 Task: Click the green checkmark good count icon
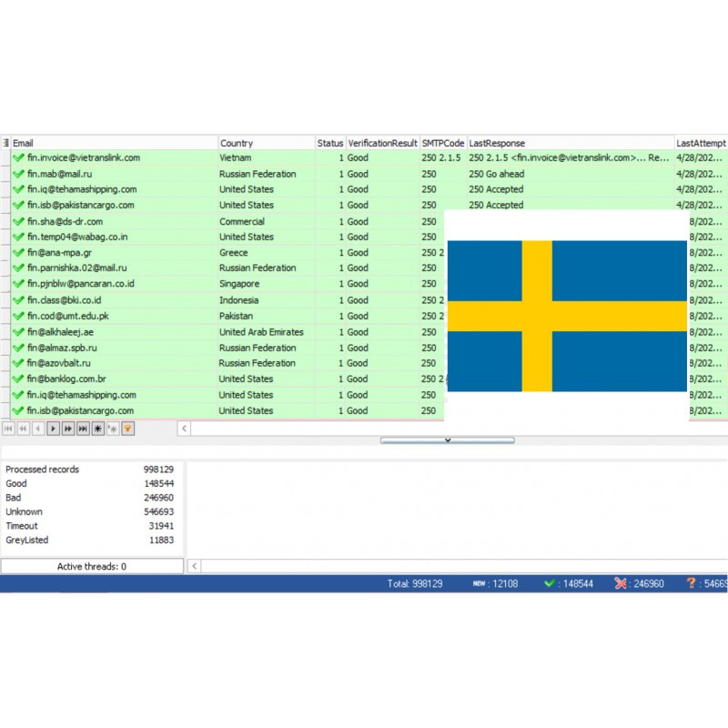[x=549, y=583]
